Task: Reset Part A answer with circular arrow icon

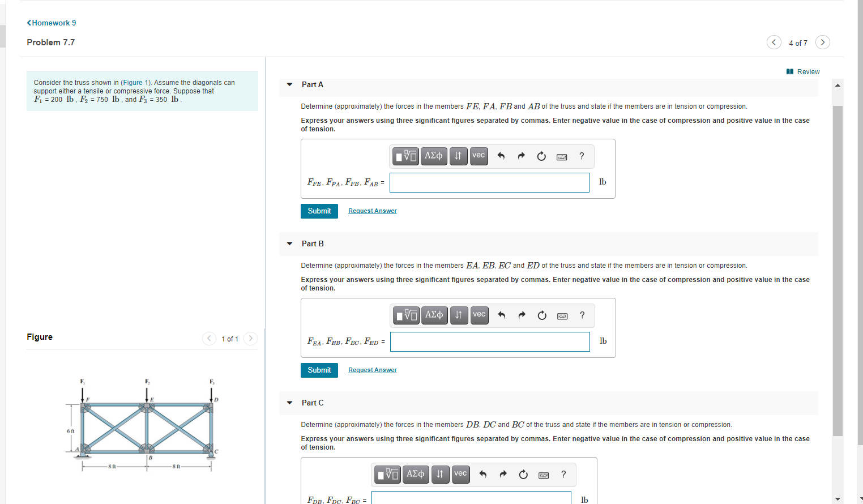Action: 541,156
